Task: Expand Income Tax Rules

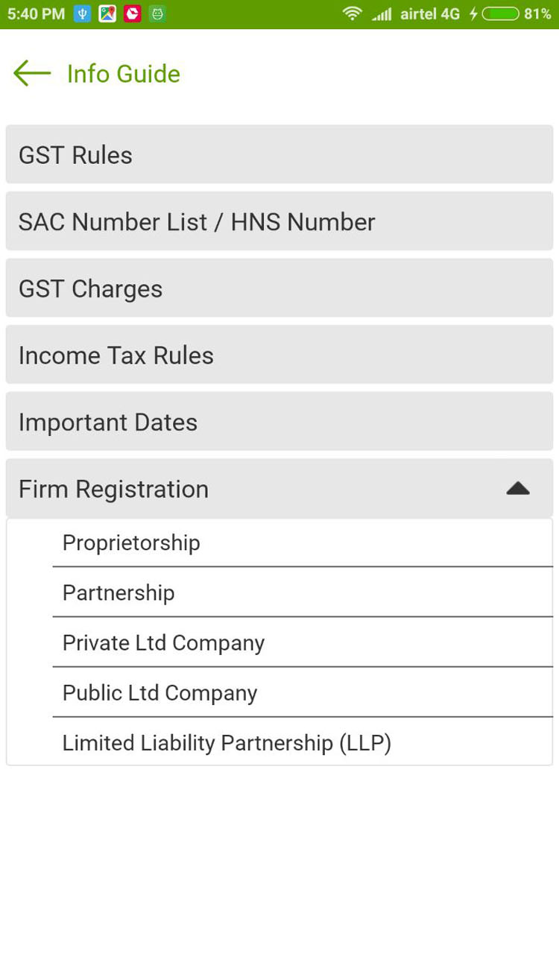Action: [x=279, y=355]
